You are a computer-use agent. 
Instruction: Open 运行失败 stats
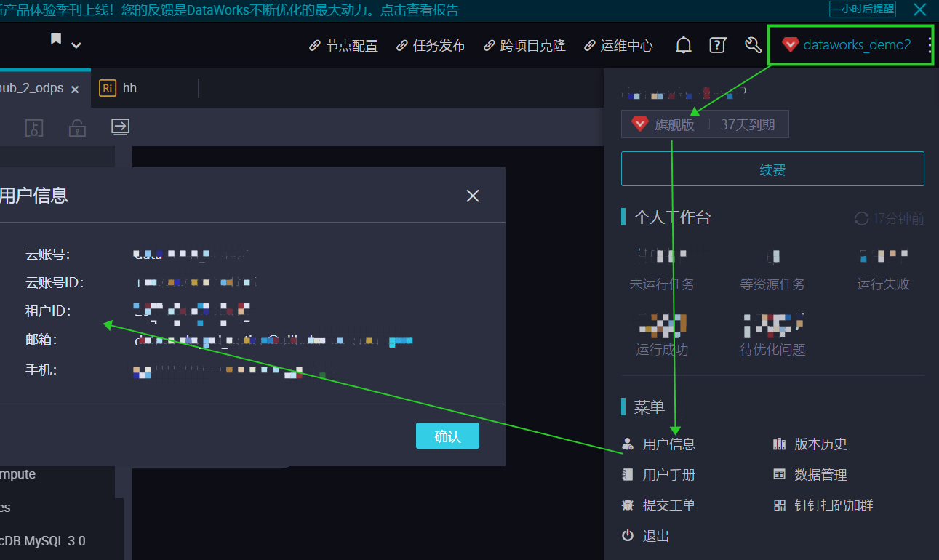click(883, 284)
